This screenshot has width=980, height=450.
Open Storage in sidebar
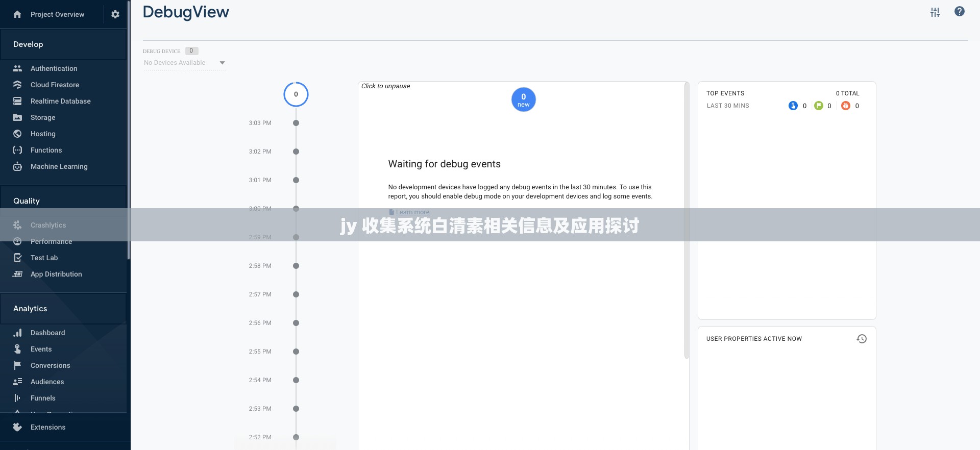pyautogui.click(x=43, y=117)
